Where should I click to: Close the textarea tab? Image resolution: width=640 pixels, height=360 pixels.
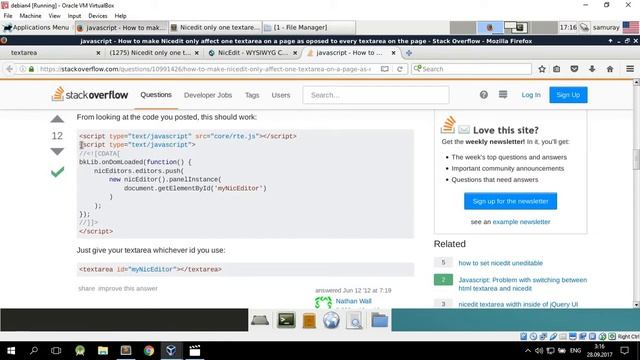pyautogui.click(x=98, y=53)
